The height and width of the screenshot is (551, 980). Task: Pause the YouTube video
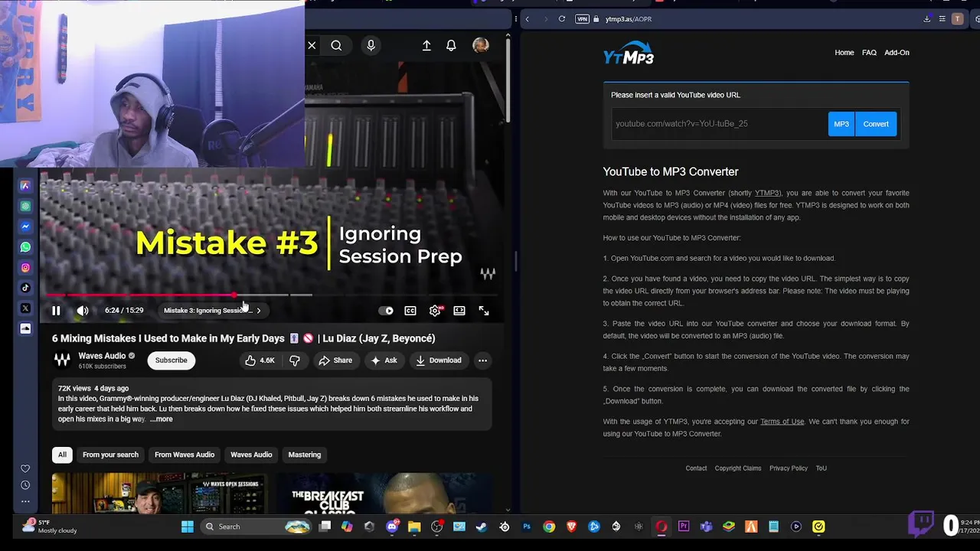[x=56, y=311]
